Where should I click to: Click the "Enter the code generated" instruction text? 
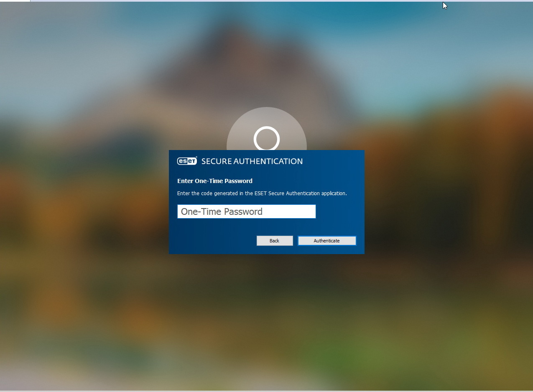click(x=262, y=193)
